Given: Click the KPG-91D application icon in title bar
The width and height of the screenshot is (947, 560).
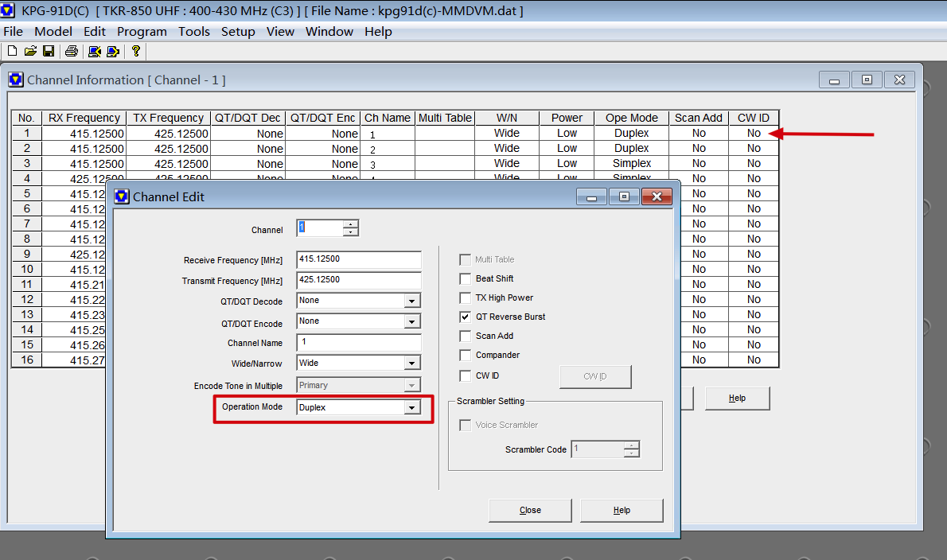Looking at the screenshot, I should click(x=8, y=10).
